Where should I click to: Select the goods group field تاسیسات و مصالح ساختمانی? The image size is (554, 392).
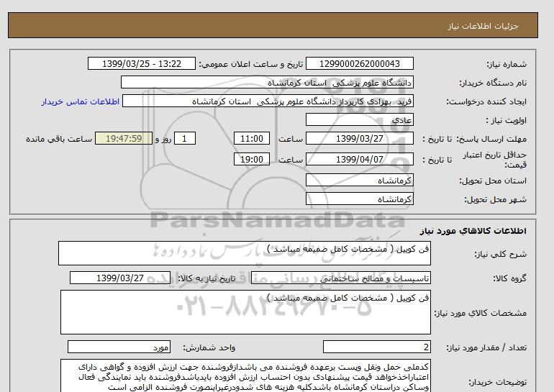tap(340, 278)
